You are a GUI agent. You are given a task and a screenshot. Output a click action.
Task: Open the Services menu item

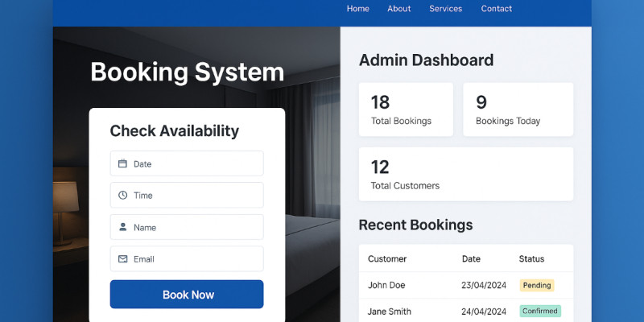pyautogui.click(x=445, y=9)
